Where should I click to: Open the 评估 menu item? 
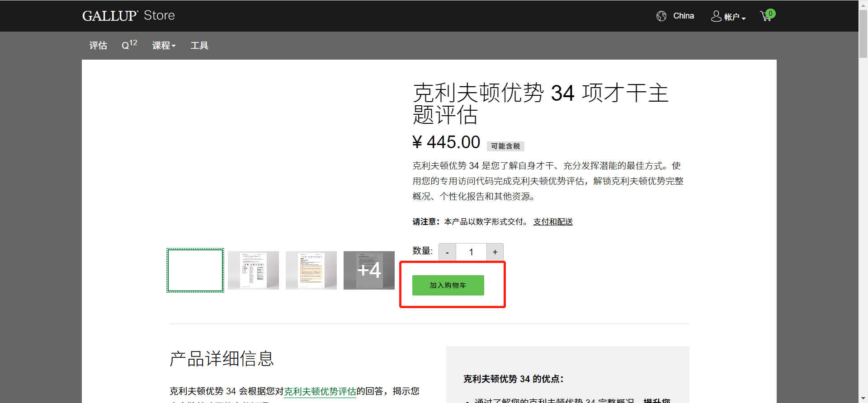(98, 46)
